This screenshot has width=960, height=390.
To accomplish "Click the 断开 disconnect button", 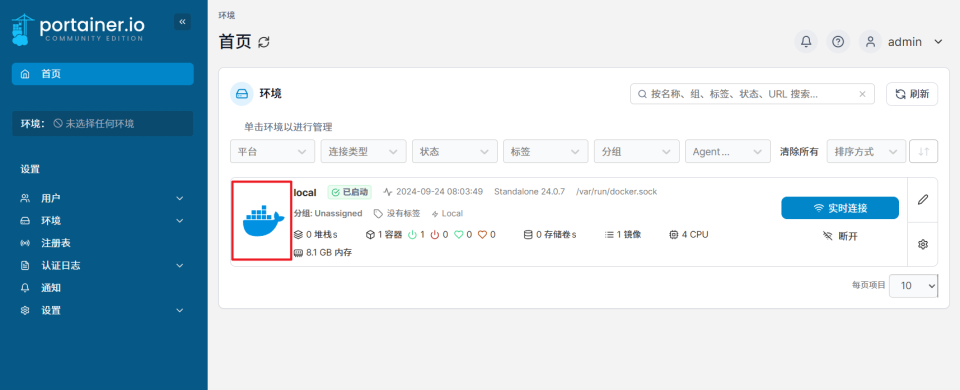I will point(839,236).
